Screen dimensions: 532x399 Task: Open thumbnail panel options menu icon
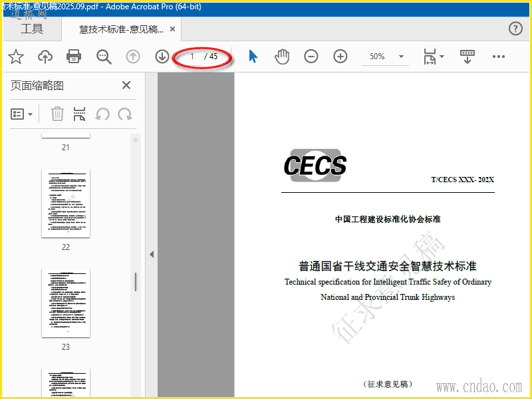(21, 114)
